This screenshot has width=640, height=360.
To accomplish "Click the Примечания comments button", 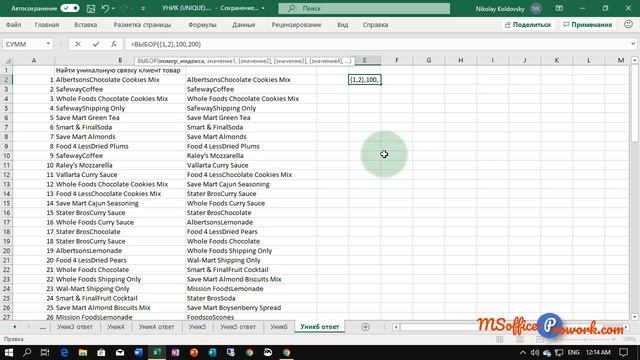I will point(587,25).
